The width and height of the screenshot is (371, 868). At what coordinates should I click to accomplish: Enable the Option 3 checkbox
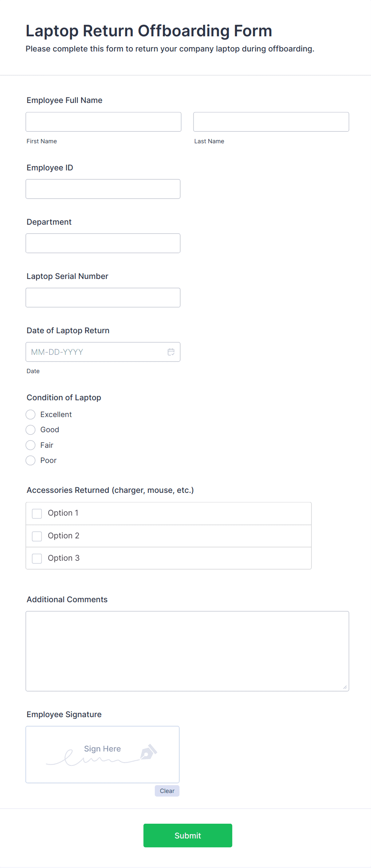pos(37,558)
